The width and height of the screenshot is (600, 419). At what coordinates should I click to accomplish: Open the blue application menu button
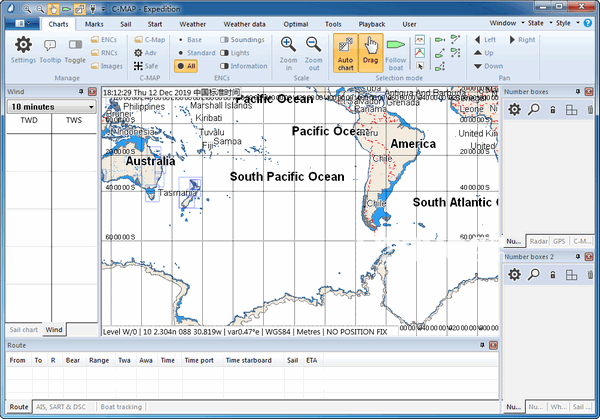(x=22, y=24)
